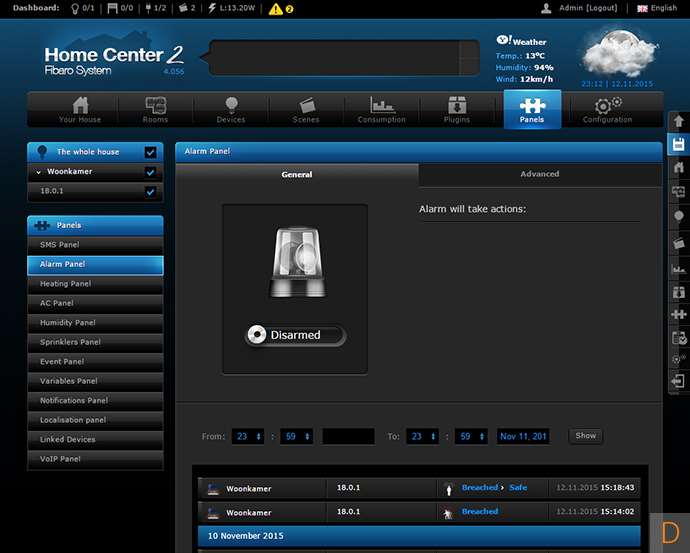Toggle 'The whole house' checkbox
This screenshot has height=553, width=690.
150,152
